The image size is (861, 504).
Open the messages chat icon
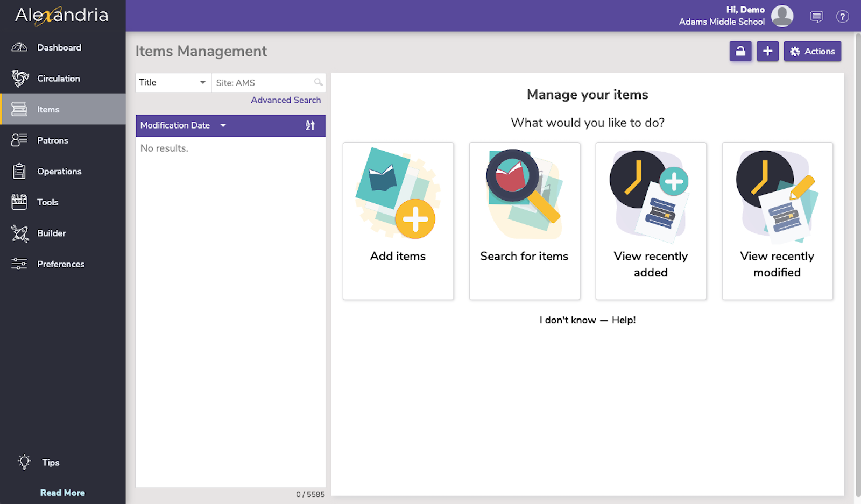[x=816, y=17]
